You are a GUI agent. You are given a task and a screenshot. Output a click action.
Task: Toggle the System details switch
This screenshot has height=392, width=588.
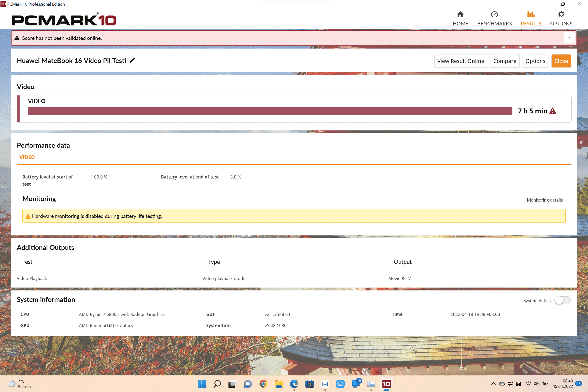tap(562, 301)
